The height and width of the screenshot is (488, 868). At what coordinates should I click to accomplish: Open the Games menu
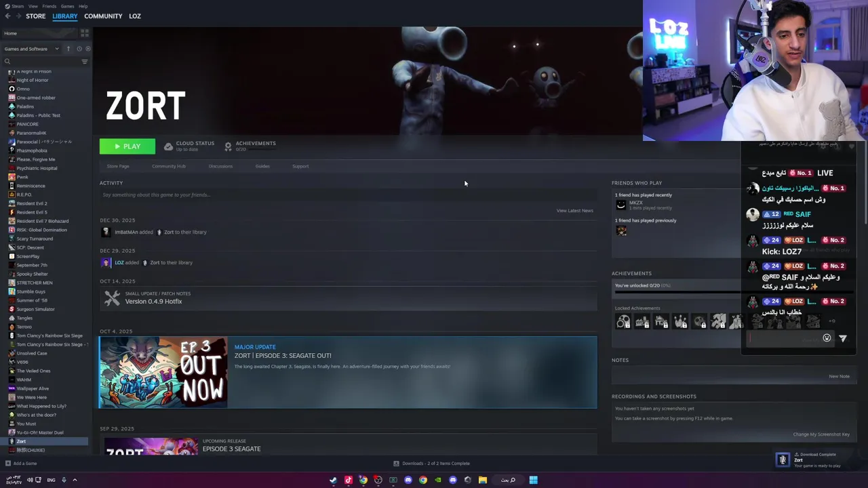pyautogui.click(x=67, y=6)
